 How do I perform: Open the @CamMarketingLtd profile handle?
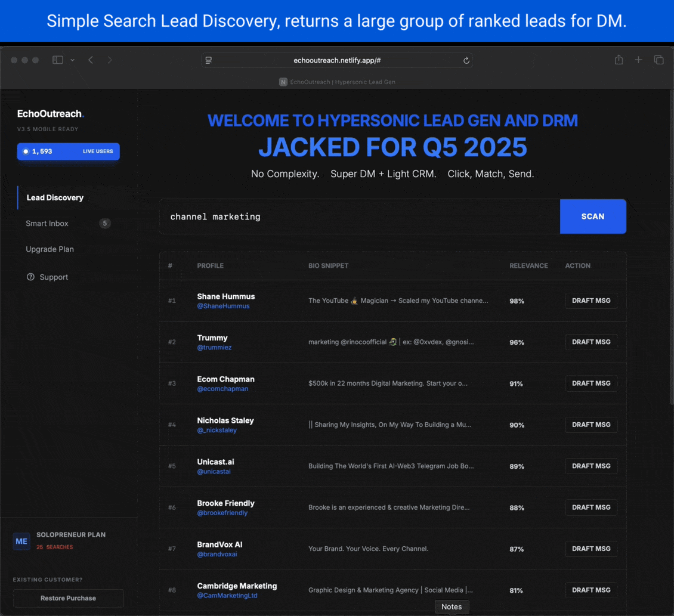(227, 595)
